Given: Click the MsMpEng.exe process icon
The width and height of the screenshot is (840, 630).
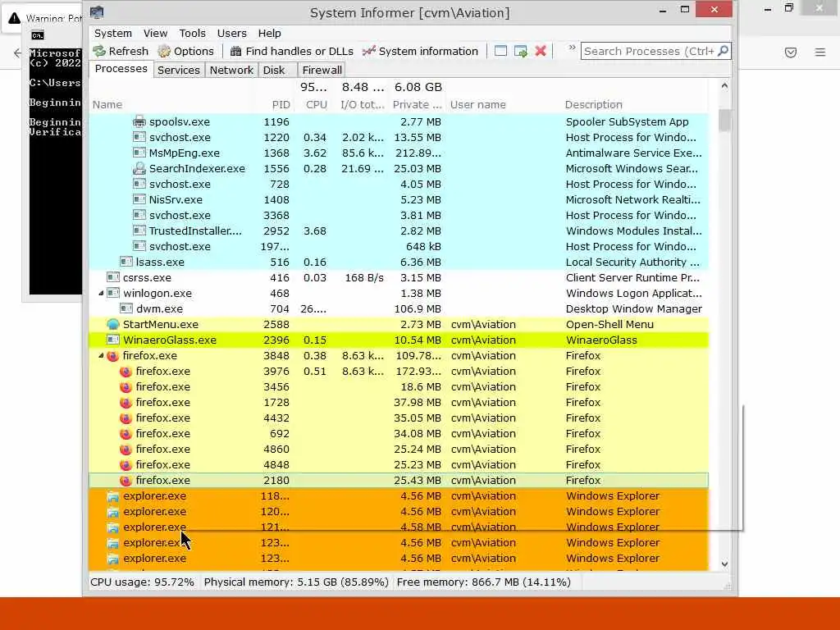Looking at the screenshot, I should pyautogui.click(x=139, y=153).
